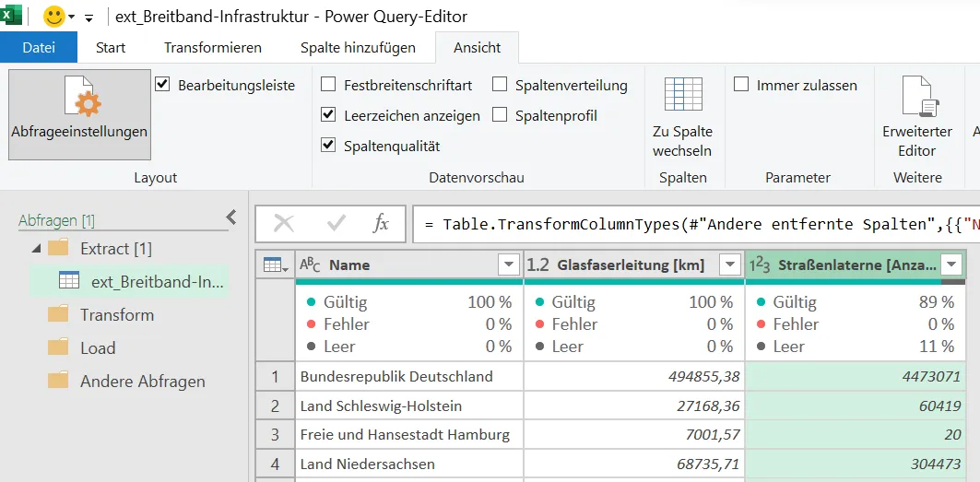Select row number 3
980x482 pixels.
point(275,434)
